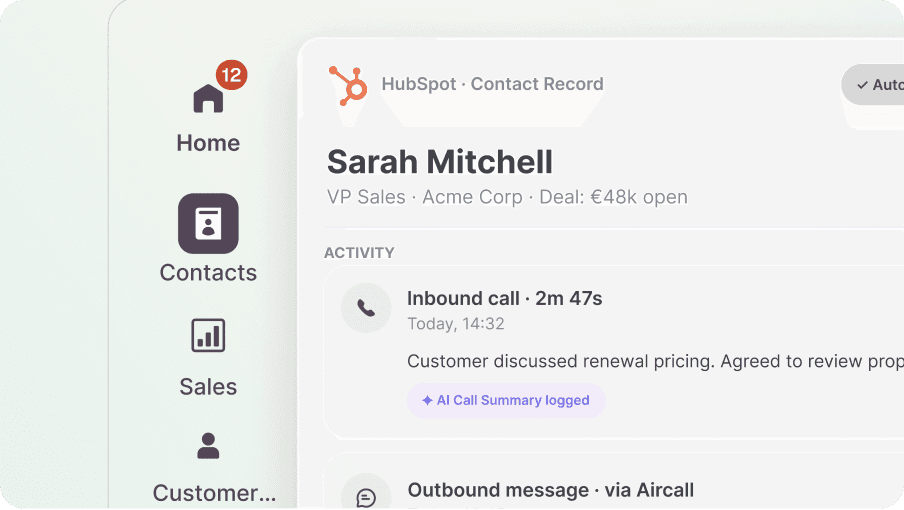
Task: Toggle the Auto checkmark pill
Action: click(875, 85)
